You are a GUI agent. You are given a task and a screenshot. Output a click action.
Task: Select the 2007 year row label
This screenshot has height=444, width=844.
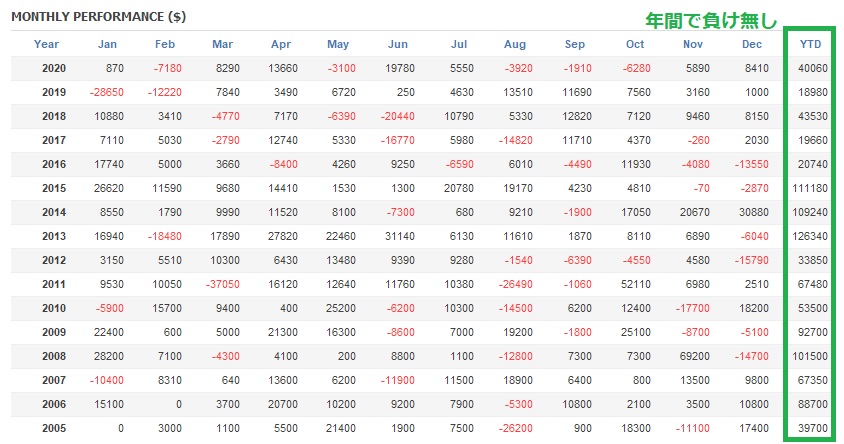(54, 380)
